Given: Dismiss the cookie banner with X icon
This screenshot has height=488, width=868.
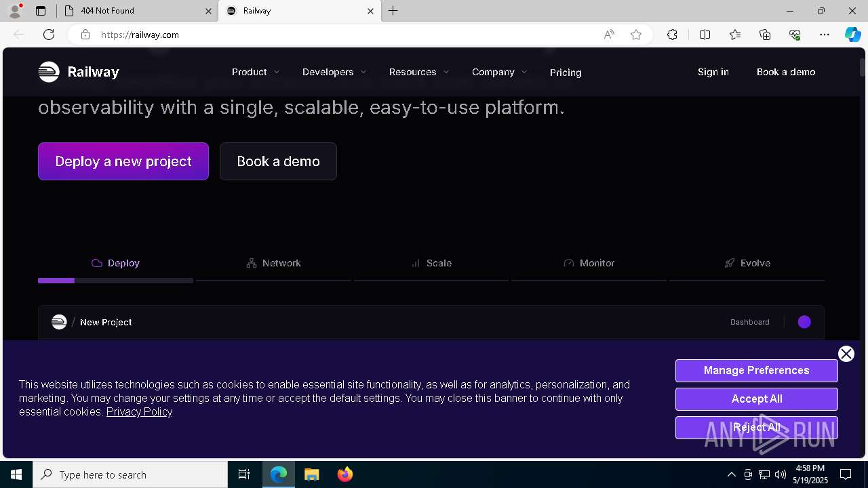Looking at the screenshot, I should (846, 354).
